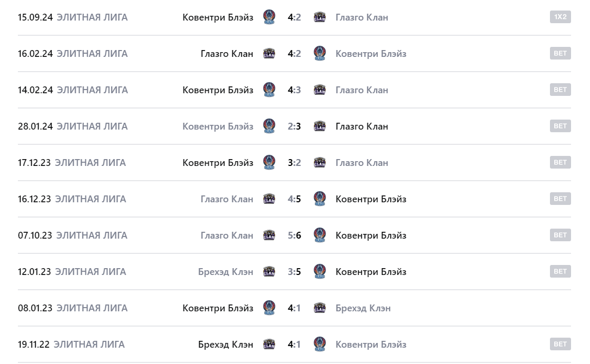This screenshot has height=364, width=590.
Task: Click Glasgow Clan logo in 07.10.23 match
Action: click(269, 235)
